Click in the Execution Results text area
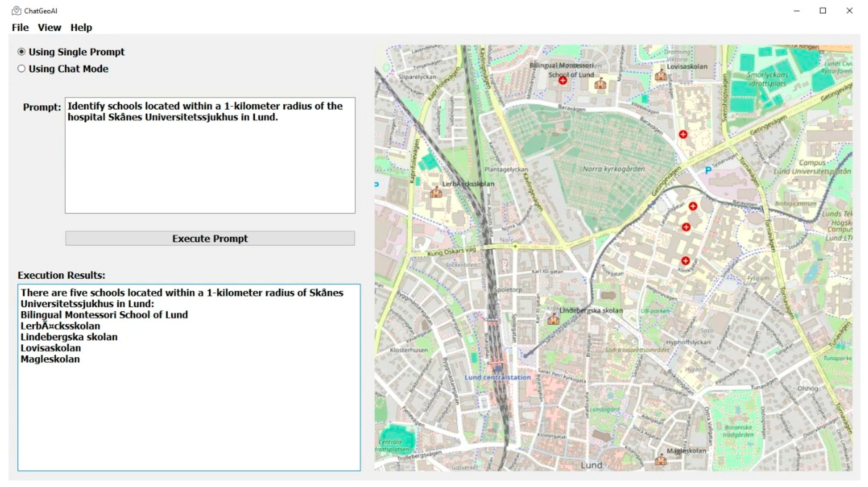 [x=189, y=411]
